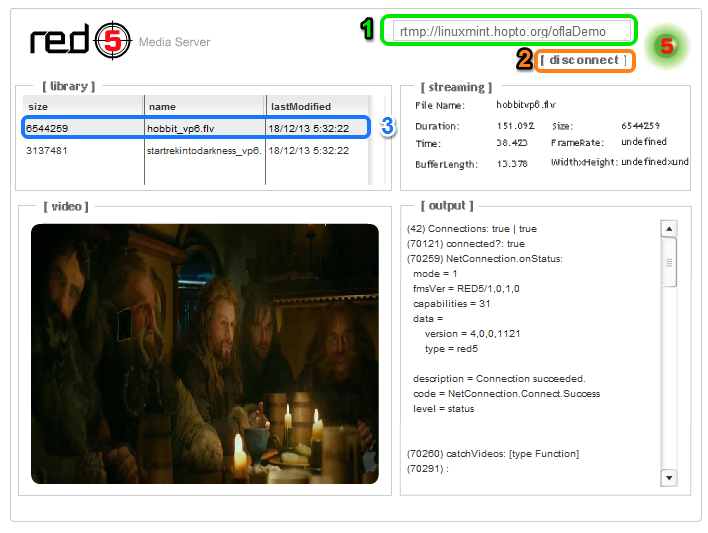
Task: Click output line 'catchVideos: [type Function]'
Action: (493, 454)
